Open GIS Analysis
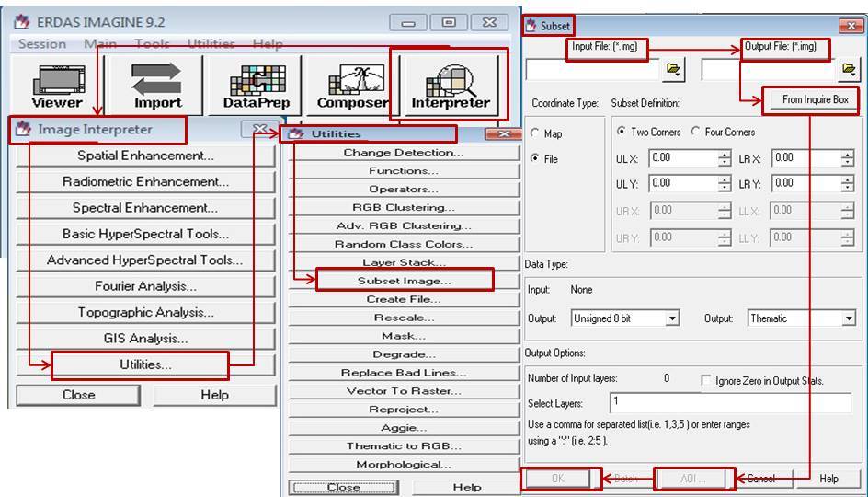 point(145,338)
